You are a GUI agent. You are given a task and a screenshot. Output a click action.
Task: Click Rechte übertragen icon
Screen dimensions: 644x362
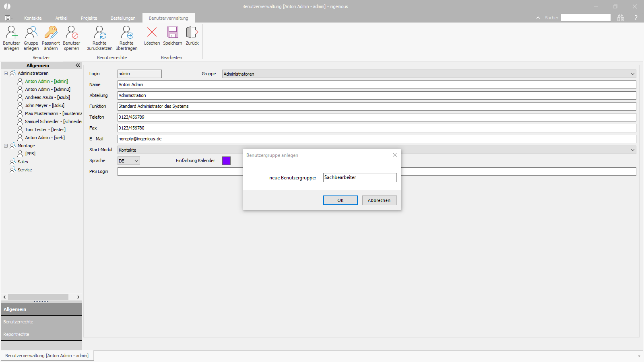[x=127, y=32]
